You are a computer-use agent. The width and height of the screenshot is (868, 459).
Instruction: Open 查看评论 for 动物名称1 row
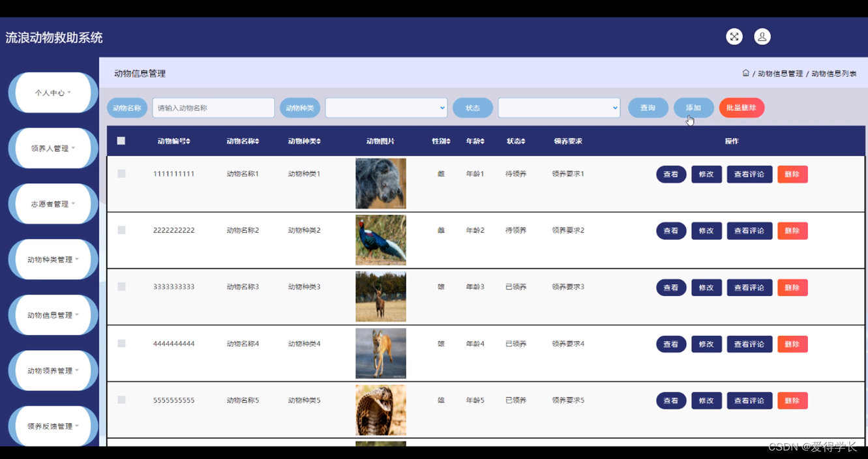[749, 174]
